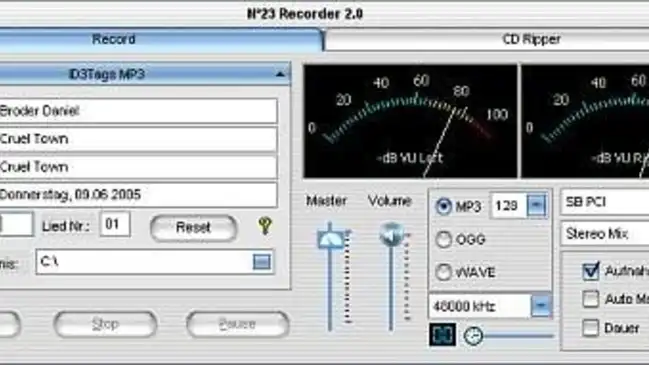
Task: Click the Stop button
Action: click(105, 324)
